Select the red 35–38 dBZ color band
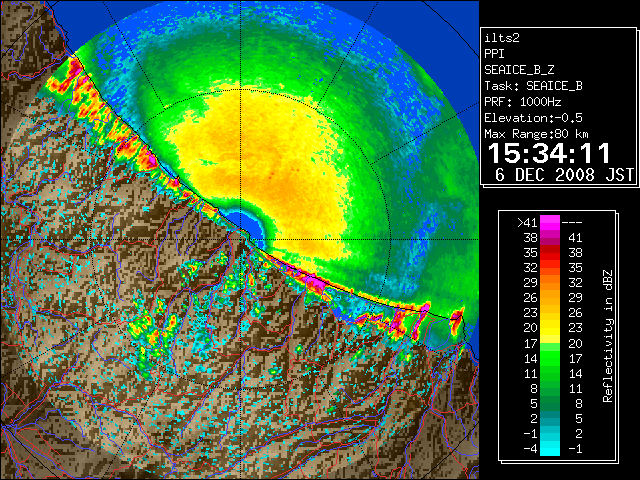The width and height of the screenshot is (640, 480). point(550,253)
